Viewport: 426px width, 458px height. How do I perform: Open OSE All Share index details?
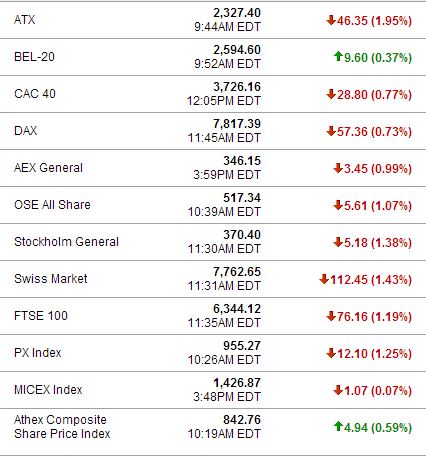point(52,205)
